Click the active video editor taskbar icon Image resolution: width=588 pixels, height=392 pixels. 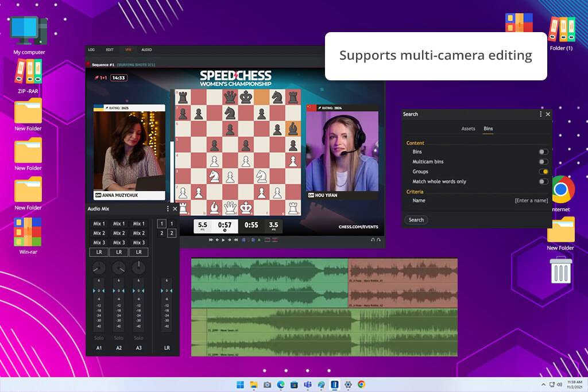335,385
